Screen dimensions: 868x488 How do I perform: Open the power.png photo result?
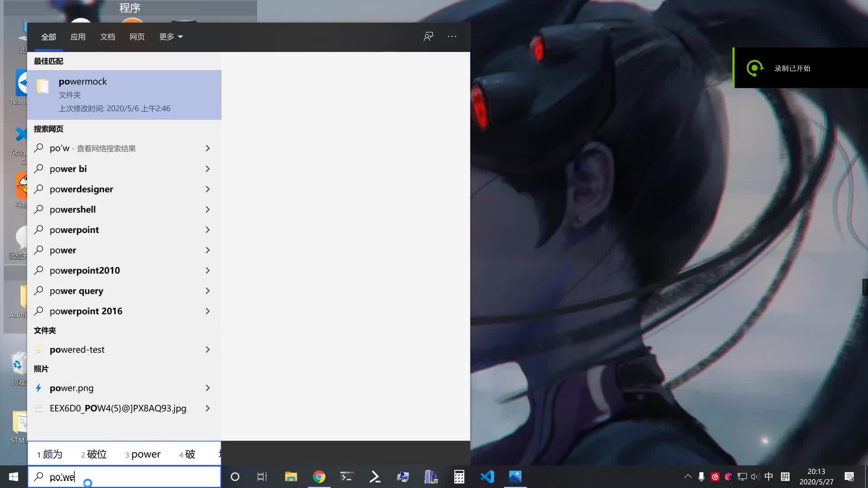[124, 388]
